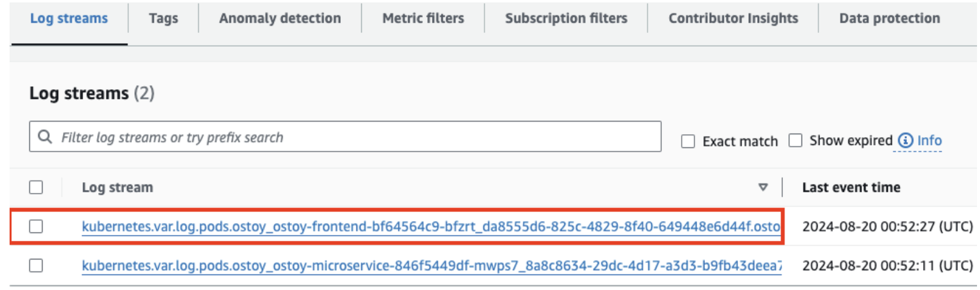Open the Subscription filters tab
This screenshot has width=980, height=290.
pos(566,19)
